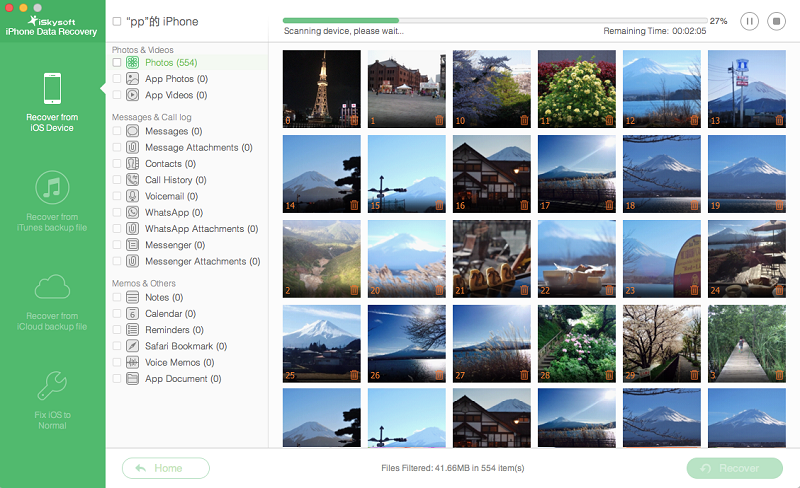Screen dimensions: 800x488
Task: Click the Messages bubble icon
Action: click(132, 131)
